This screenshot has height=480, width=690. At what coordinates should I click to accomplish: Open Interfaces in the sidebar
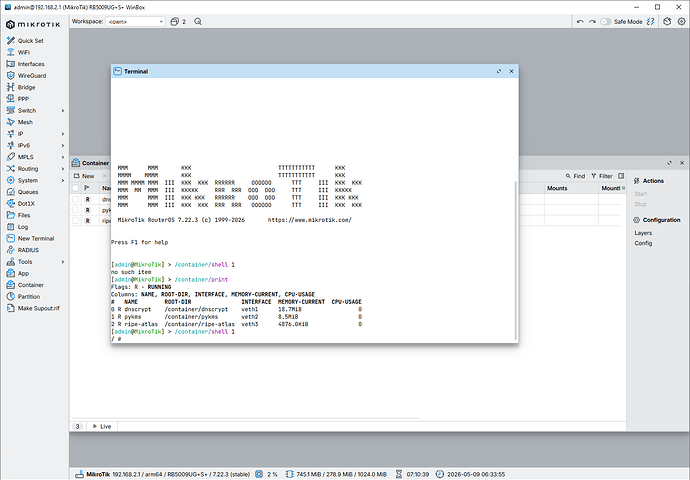[x=25, y=64]
